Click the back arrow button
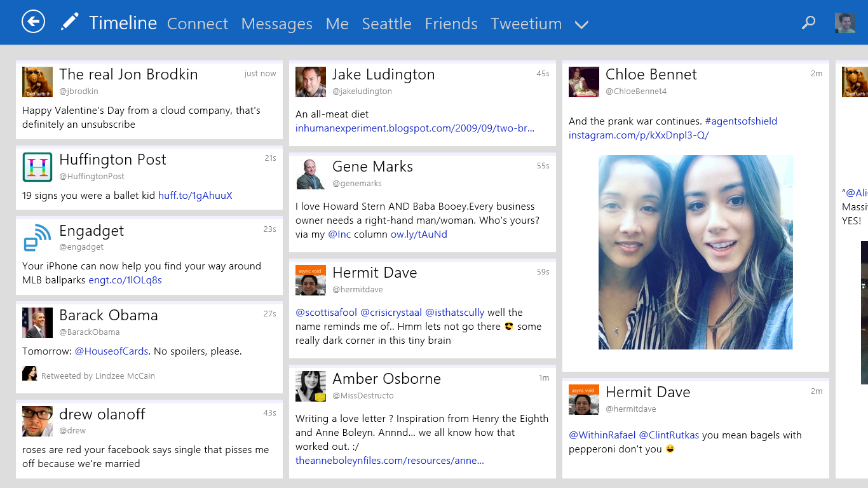868x488 pixels. tap(34, 22)
